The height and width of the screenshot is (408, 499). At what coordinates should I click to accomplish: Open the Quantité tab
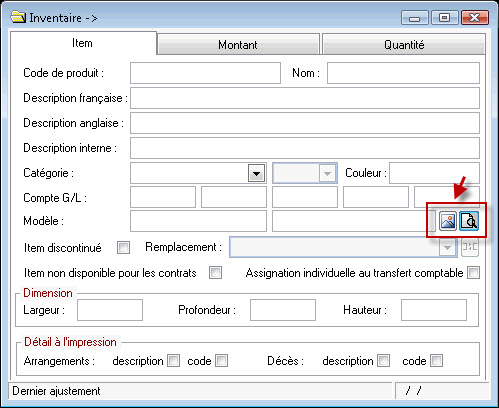point(404,44)
